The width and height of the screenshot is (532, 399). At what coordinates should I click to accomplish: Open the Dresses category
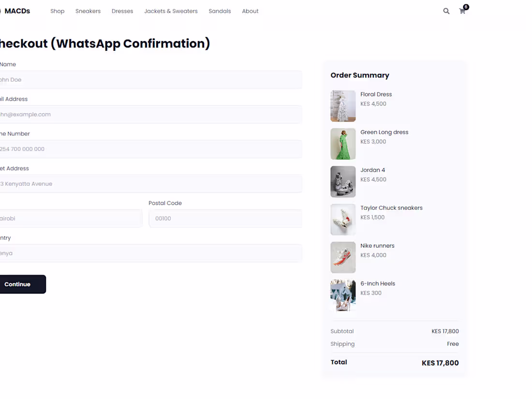pos(122,11)
